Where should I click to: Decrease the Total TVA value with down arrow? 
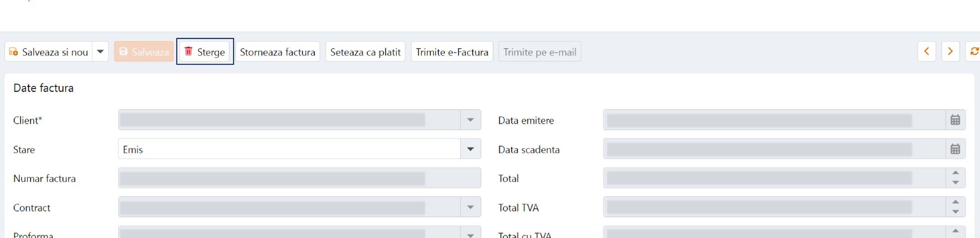click(955, 212)
